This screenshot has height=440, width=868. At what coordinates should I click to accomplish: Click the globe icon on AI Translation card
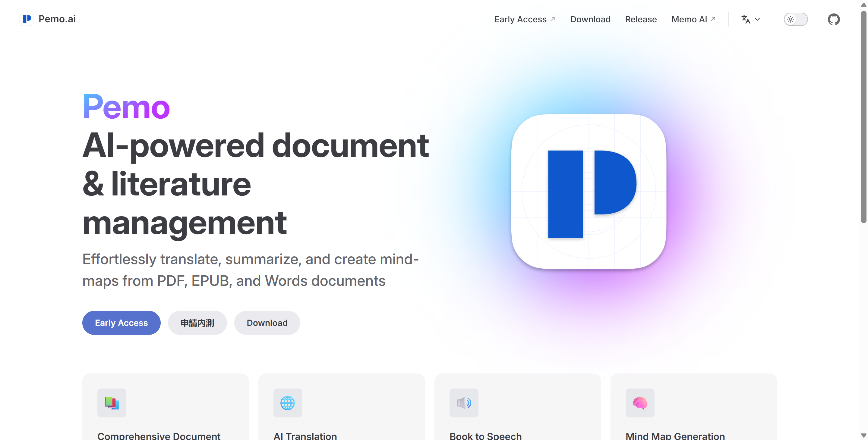[288, 403]
